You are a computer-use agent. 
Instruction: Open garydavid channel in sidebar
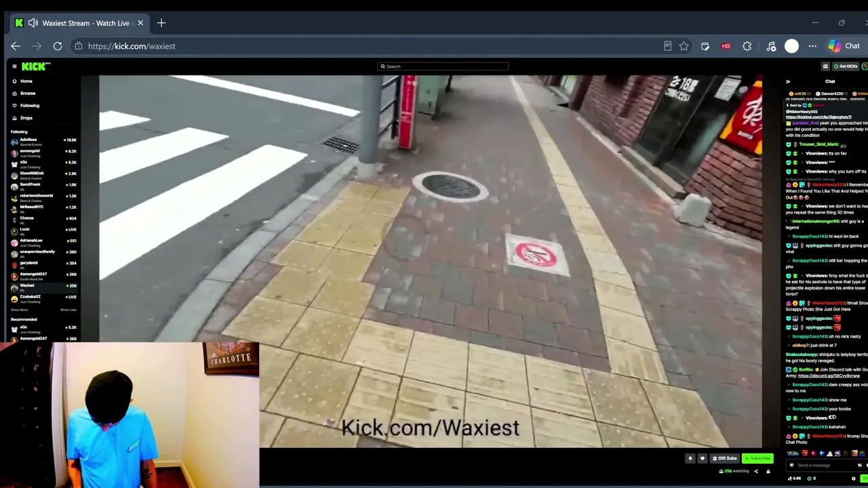[x=43, y=265]
